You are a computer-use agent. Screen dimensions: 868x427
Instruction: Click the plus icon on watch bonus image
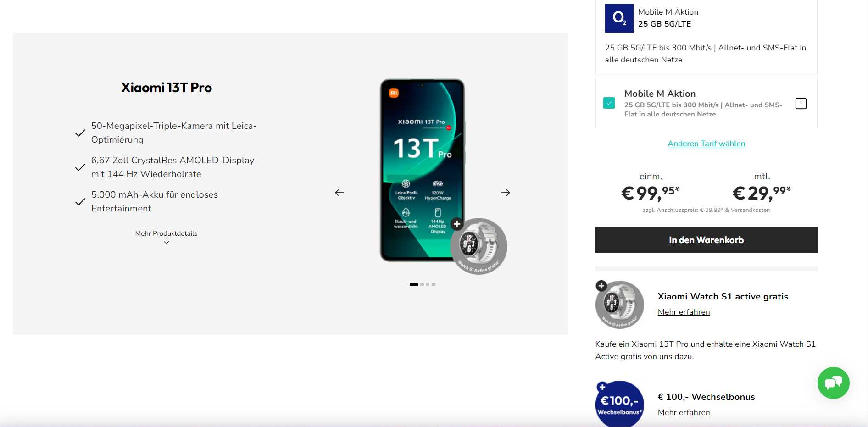pyautogui.click(x=601, y=286)
